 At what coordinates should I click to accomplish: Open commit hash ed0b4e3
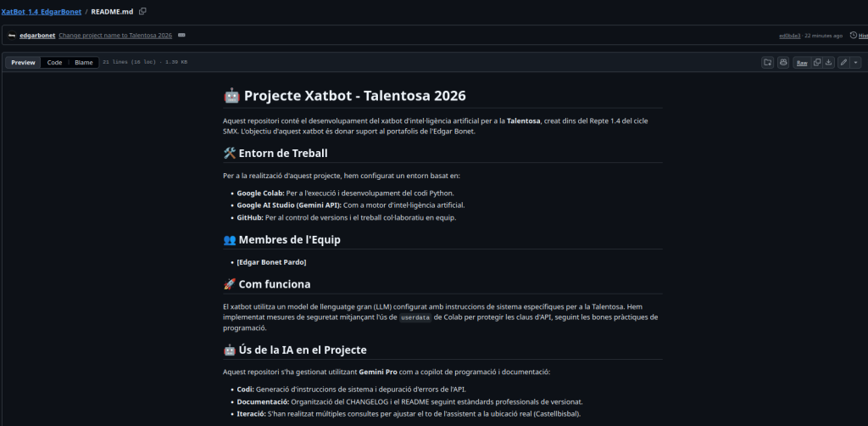[x=791, y=36]
